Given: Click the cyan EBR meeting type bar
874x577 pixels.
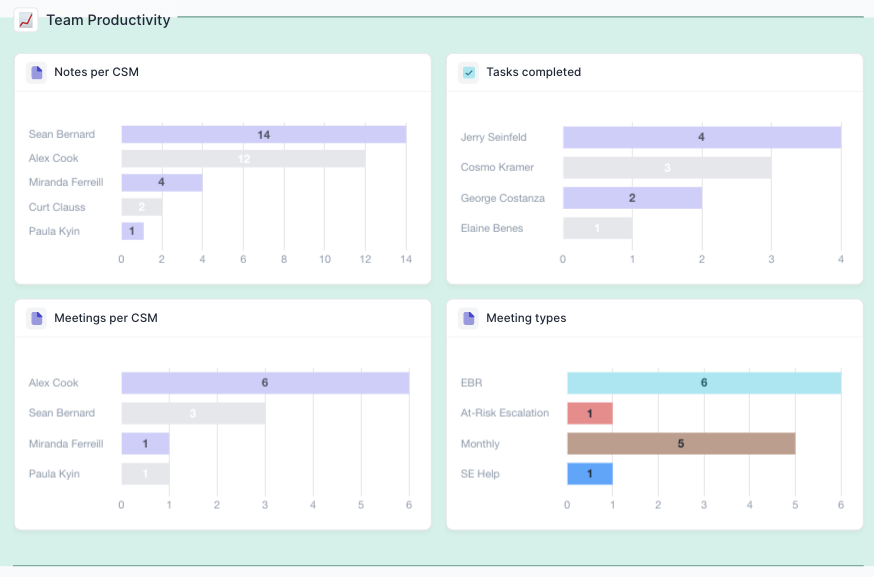Looking at the screenshot, I should pyautogui.click(x=704, y=383).
